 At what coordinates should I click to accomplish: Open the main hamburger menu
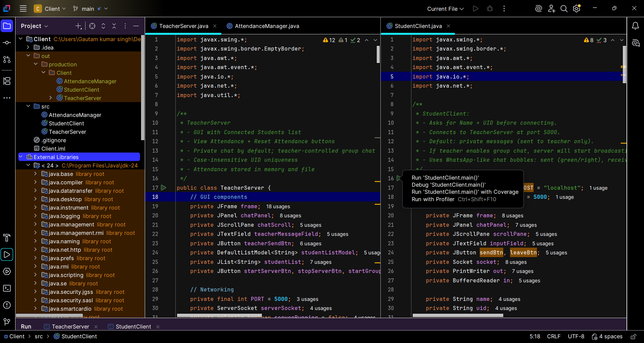pos(23,9)
